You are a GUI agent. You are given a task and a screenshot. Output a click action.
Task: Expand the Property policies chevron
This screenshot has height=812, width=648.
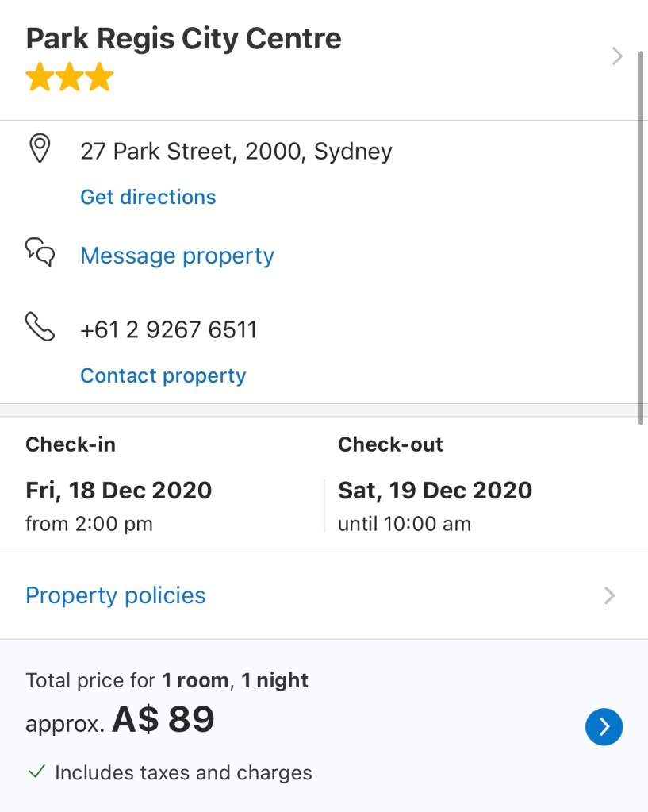609,595
